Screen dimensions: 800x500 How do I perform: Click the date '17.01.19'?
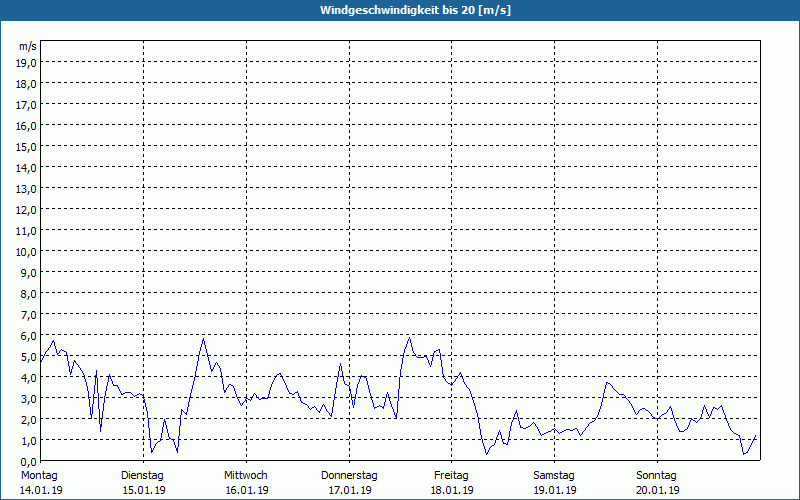(x=349, y=490)
